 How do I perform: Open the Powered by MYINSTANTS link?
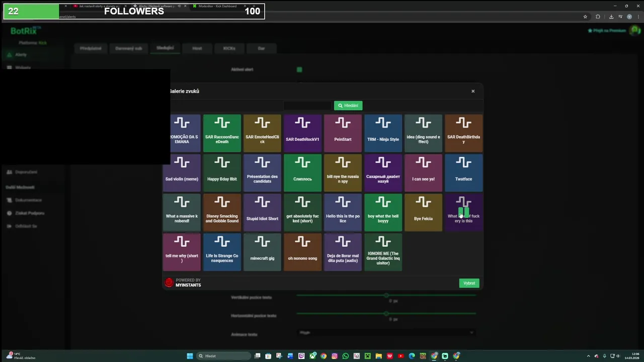[183, 283]
